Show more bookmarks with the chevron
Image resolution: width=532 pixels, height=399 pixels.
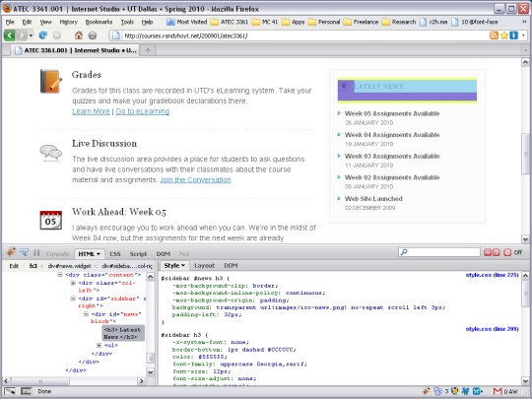tap(524, 22)
